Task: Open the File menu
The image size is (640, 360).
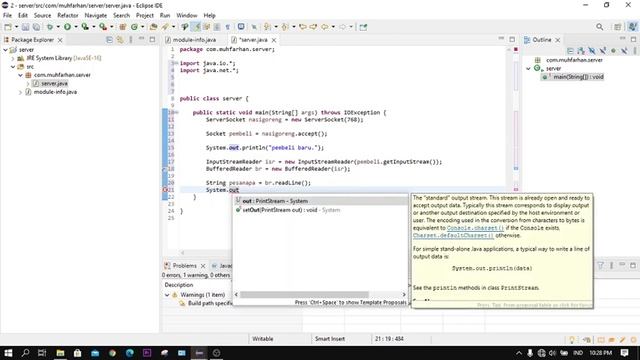Action: [7, 15]
